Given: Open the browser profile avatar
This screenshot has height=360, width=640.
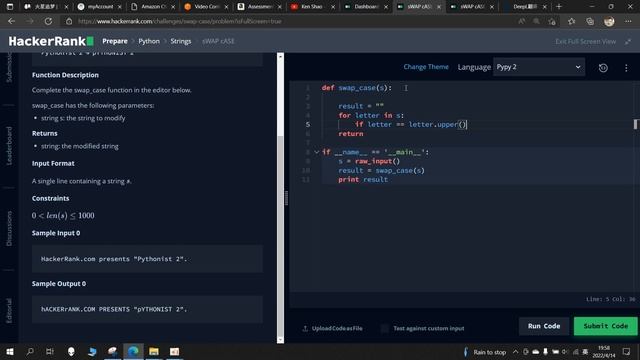Looking at the screenshot, I should [609, 21].
